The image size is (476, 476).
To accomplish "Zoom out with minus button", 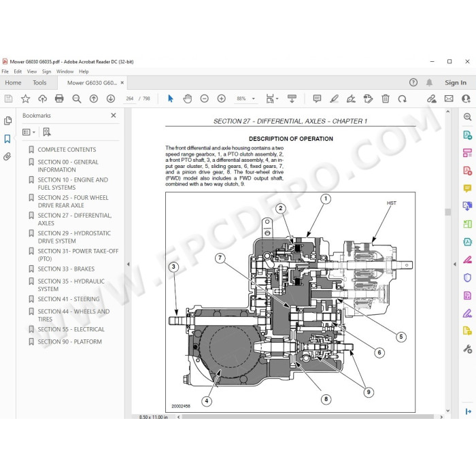I will coord(204,99).
